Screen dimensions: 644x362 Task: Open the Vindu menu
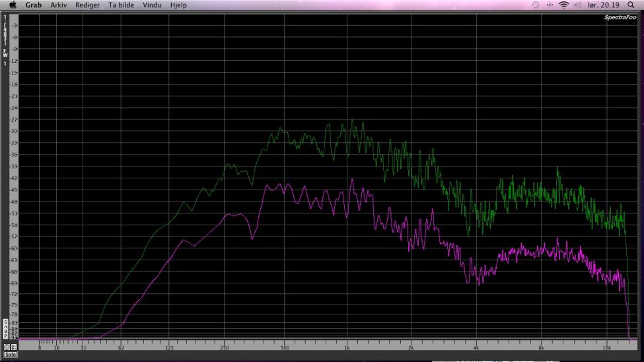click(x=151, y=5)
